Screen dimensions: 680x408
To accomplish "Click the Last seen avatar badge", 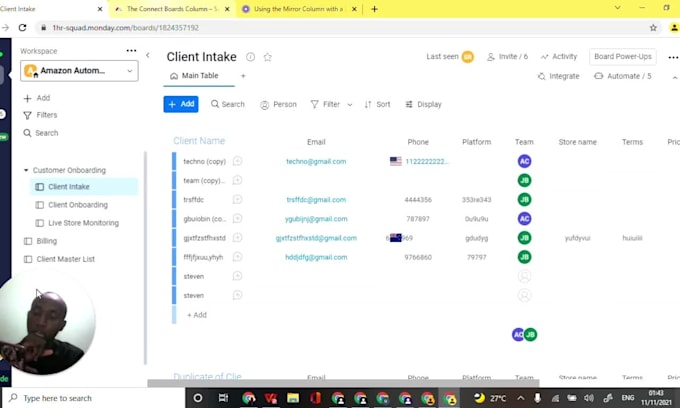I will click(x=468, y=57).
